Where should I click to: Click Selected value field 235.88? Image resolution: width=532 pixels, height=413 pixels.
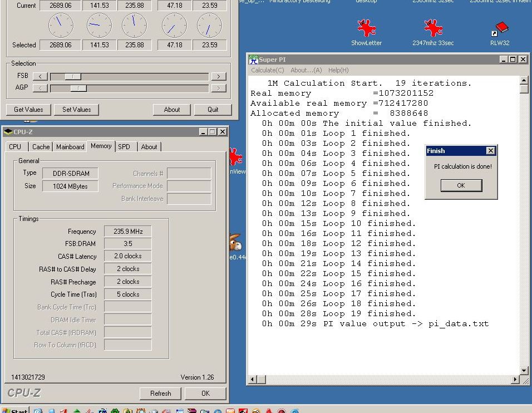(x=134, y=45)
